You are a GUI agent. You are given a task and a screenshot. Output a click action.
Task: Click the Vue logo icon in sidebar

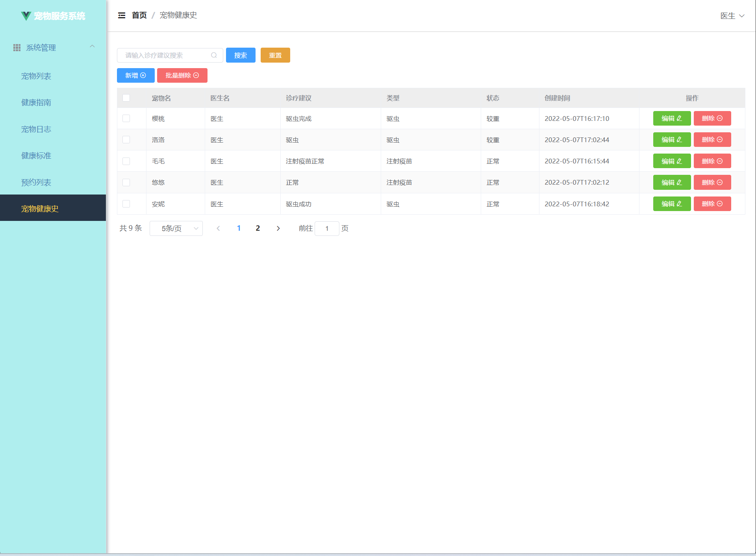tap(26, 16)
